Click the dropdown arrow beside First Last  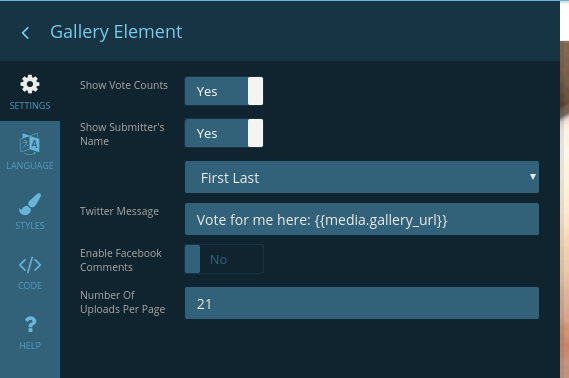(x=532, y=177)
